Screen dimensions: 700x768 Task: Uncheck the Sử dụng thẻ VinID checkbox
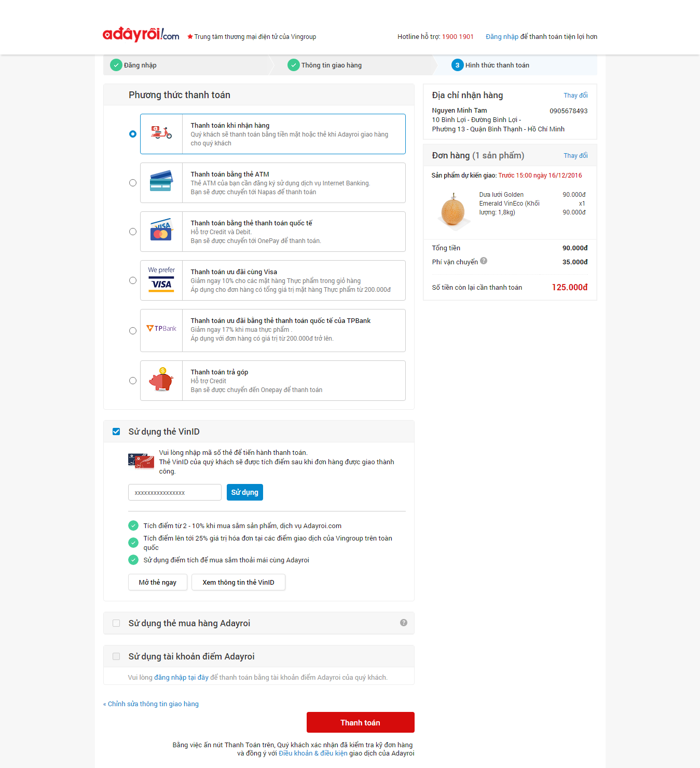(116, 432)
